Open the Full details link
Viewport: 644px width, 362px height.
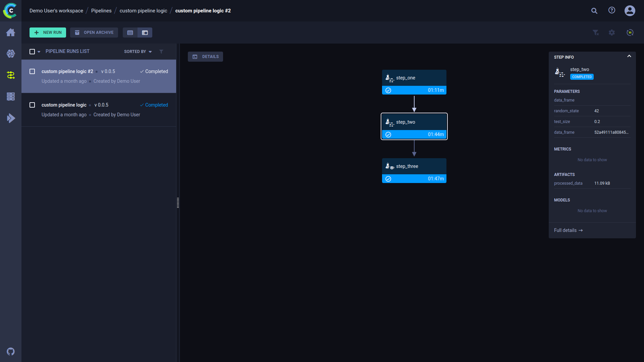tap(568, 230)
